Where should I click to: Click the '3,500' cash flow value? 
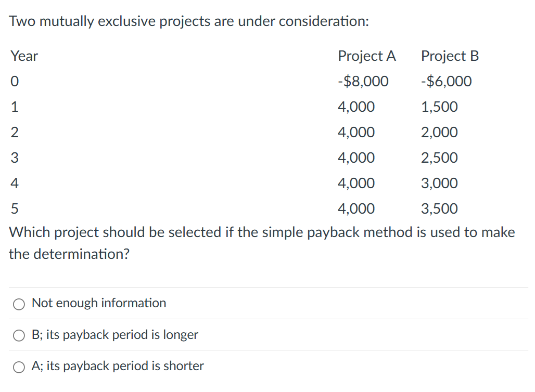(x=439, y=208)
